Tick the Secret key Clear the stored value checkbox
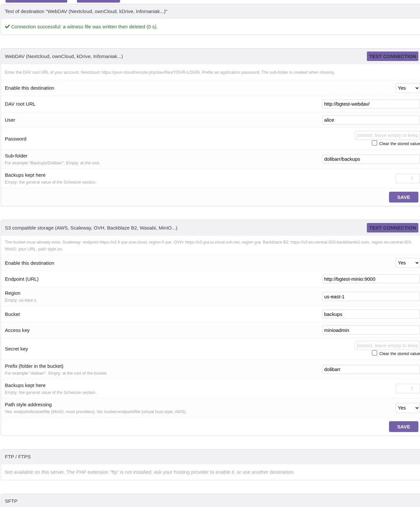420x507 pixels. (375, 353)
